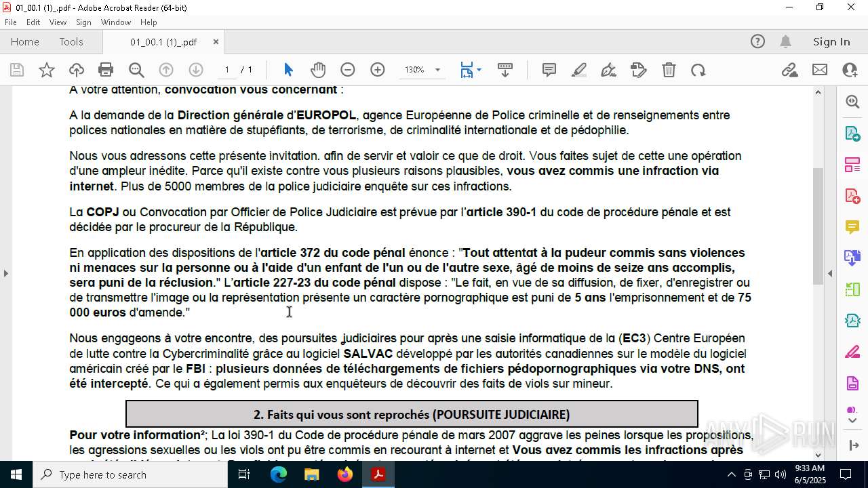This screenshot has width=868, height=488.
Task: Open the stamp tool in the toolbar
Action: tap(639, 70)
